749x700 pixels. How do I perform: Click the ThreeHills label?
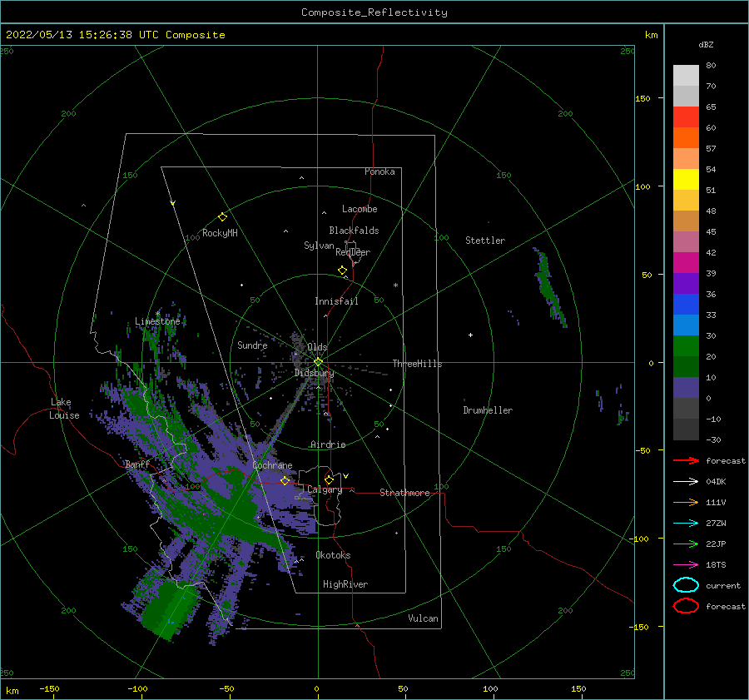(x=418, y=364)
